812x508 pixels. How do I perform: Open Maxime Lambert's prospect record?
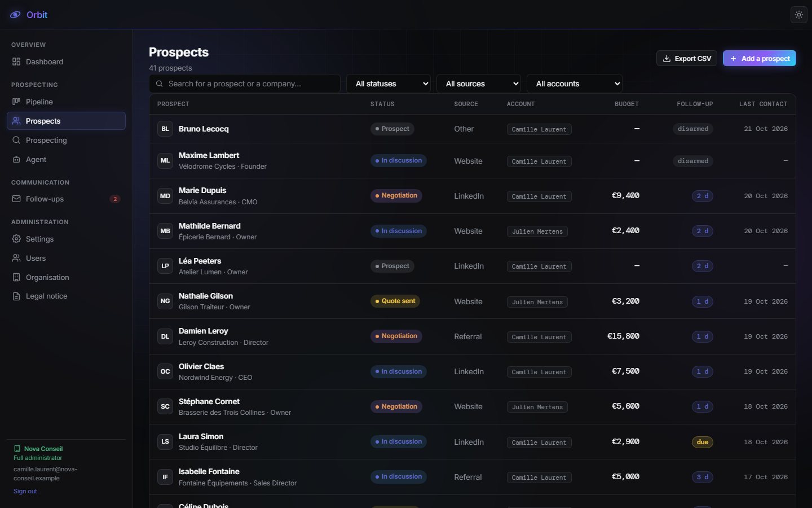[473, 161]
